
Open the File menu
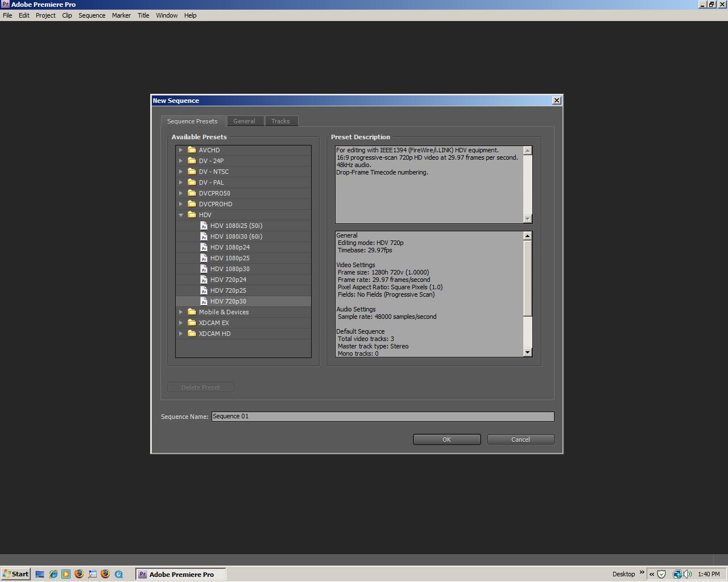(x=7, y=15)
